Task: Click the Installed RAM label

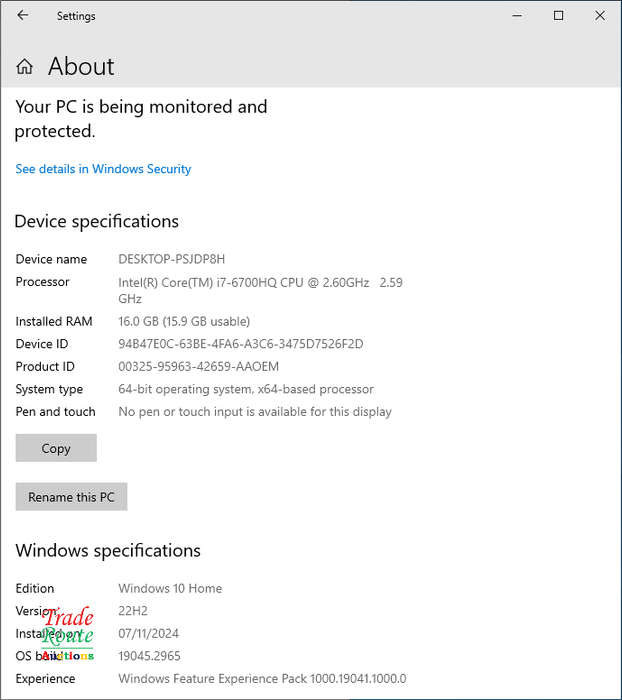Action: coord(54,321)
